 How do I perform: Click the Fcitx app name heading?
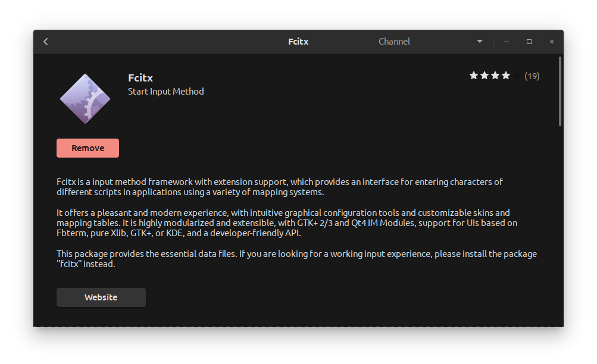click(140, 78)
